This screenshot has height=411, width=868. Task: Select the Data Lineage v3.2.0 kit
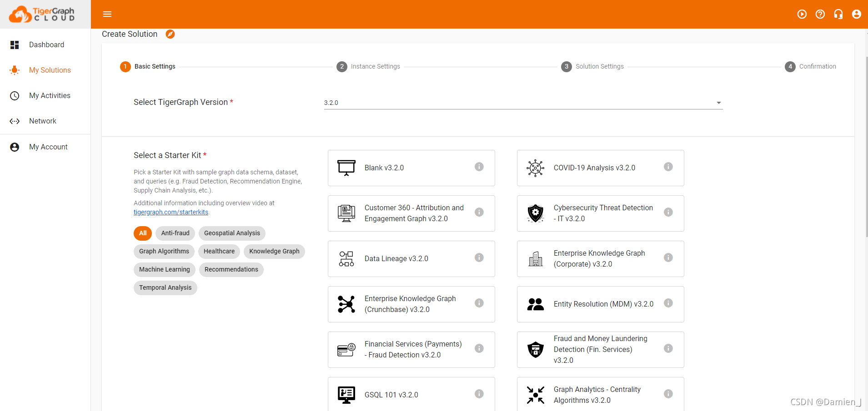pyautogui.click(x=411, y=259)
